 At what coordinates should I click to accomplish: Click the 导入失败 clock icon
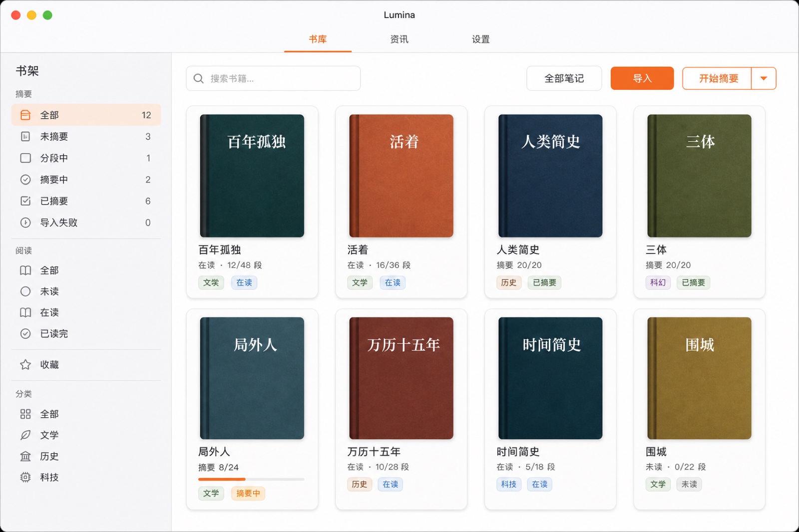pyautogui.click(x=25, y=223)
